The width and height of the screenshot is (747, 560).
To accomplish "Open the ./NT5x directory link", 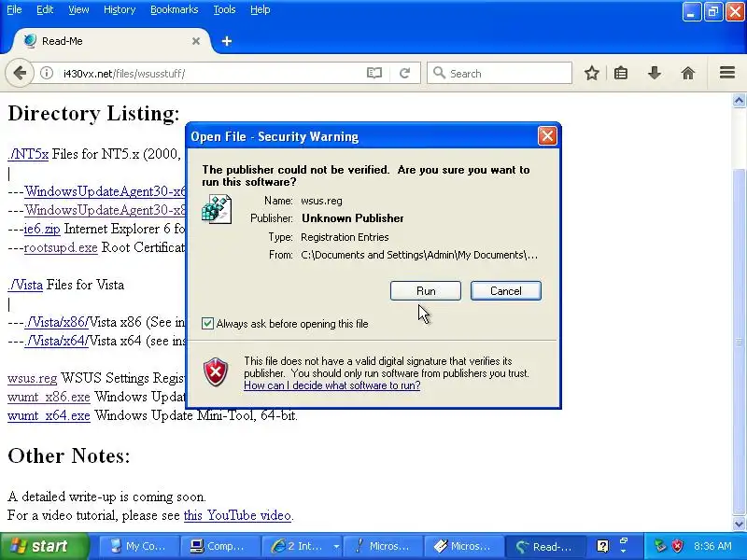I will [x=28, y=154].
